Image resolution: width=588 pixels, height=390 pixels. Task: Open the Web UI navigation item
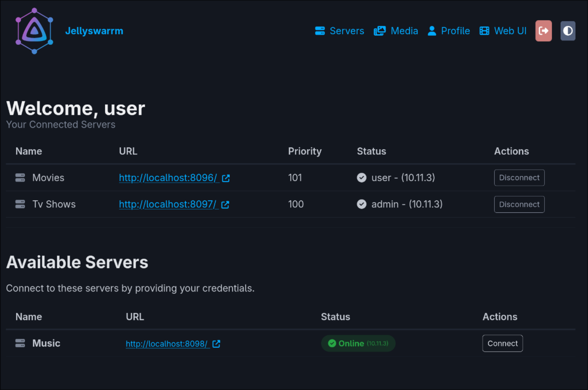click(x=503, y=31)
